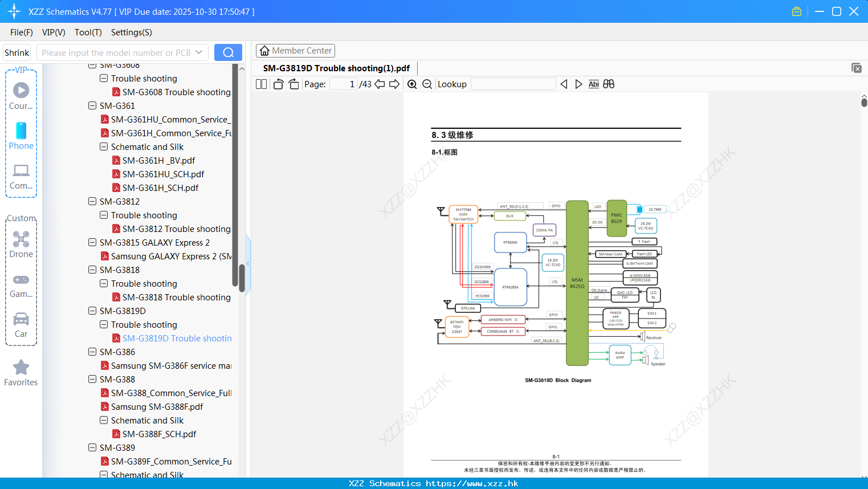
Task: Open the model number dropdown arrow
Action: [x=199, y=52]
